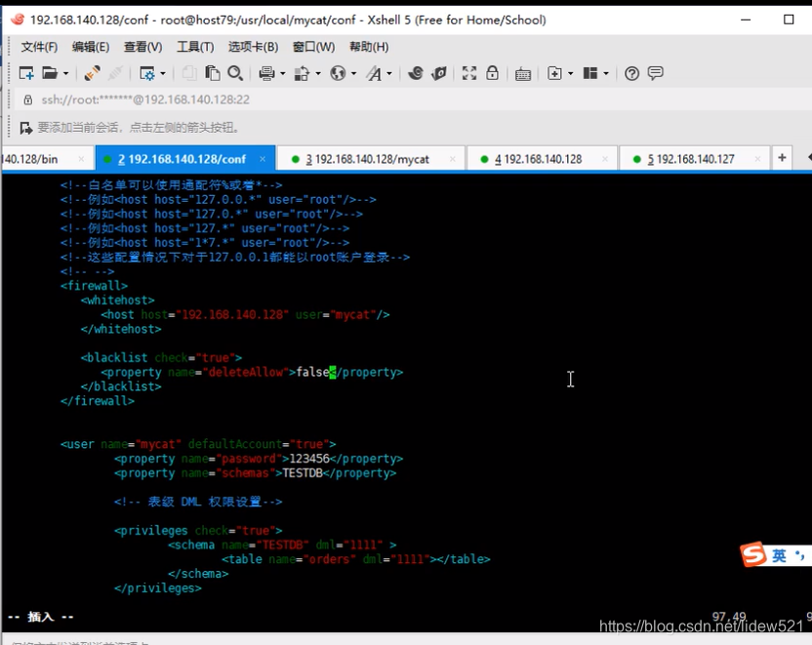
Task: Close the 192.168.140.128/conf tab
Action: tap(263, 159)
